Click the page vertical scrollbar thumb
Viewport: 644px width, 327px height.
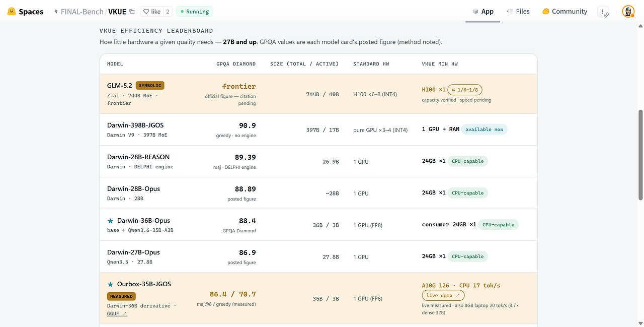pos(640,155)
